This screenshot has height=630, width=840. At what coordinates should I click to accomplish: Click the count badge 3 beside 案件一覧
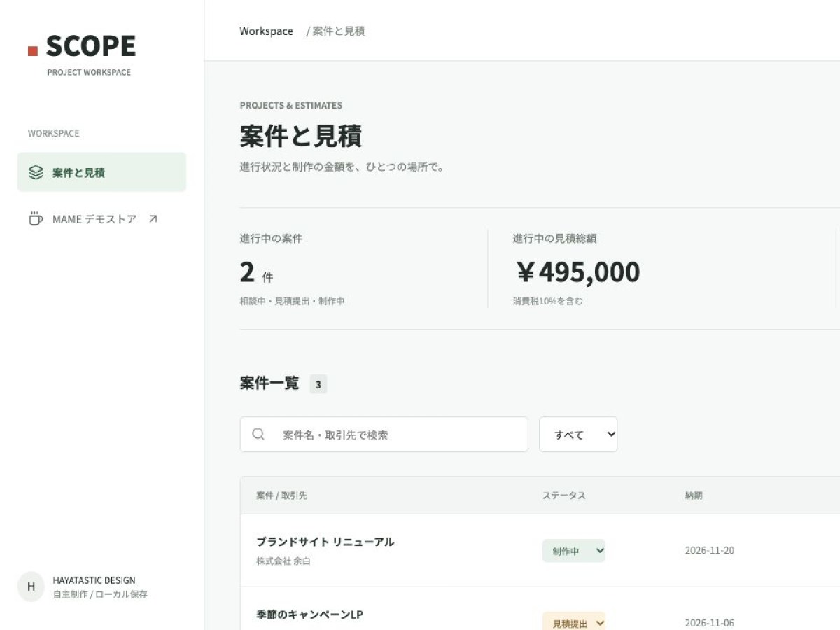318,384
